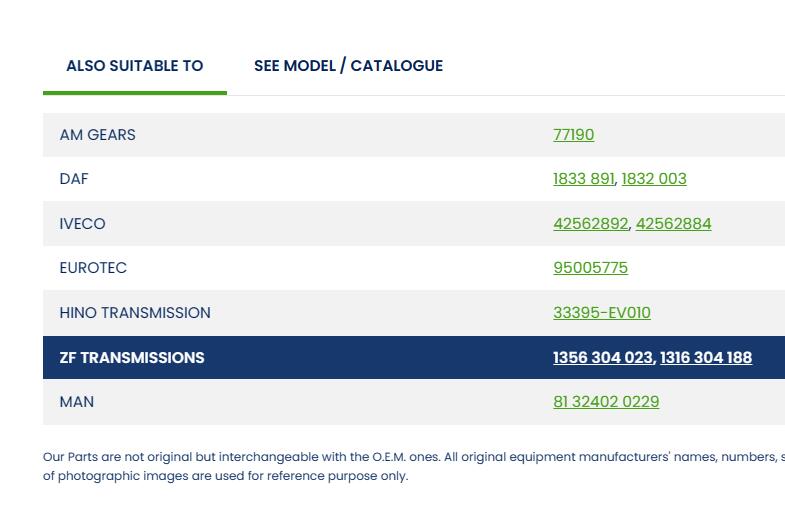Open the See Model / Catalogue tab
Screen dimensions: 785x509
[x=348, y=66]
